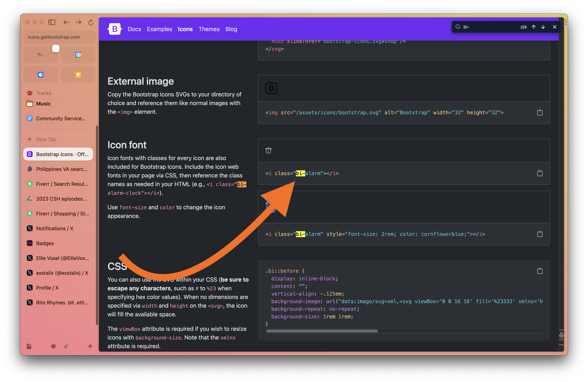Image resolution: width=588 pixels, height=382 pixels.
Task: Open the Docs page from the navbar
Action: pyautogui.click(x=134, y=29)
